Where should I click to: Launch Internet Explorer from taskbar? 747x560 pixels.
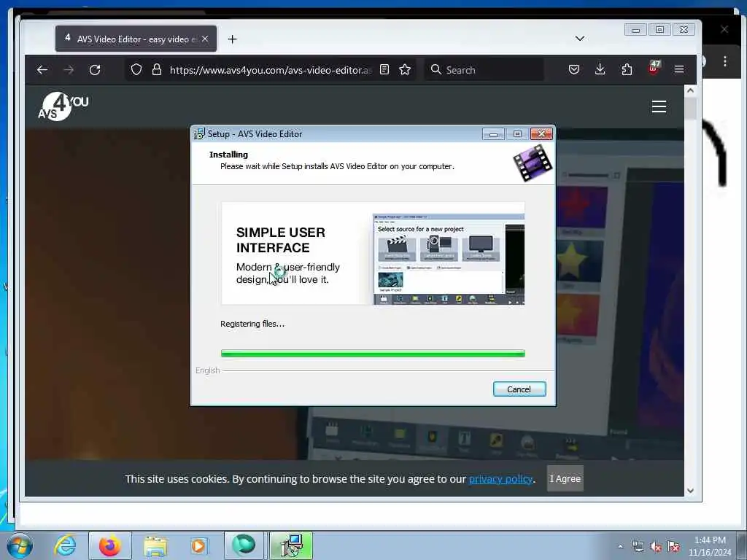65,545
